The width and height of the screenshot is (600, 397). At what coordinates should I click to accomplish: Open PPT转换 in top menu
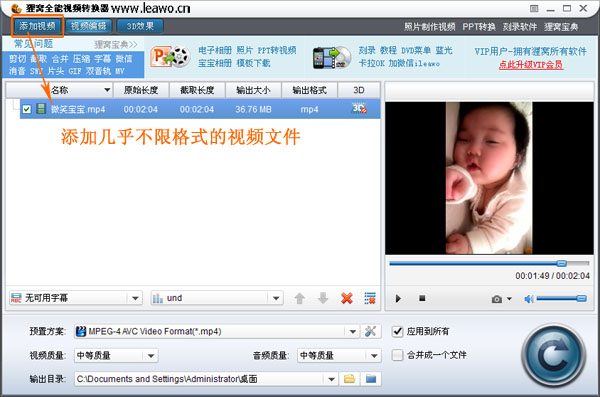(479, 27)
